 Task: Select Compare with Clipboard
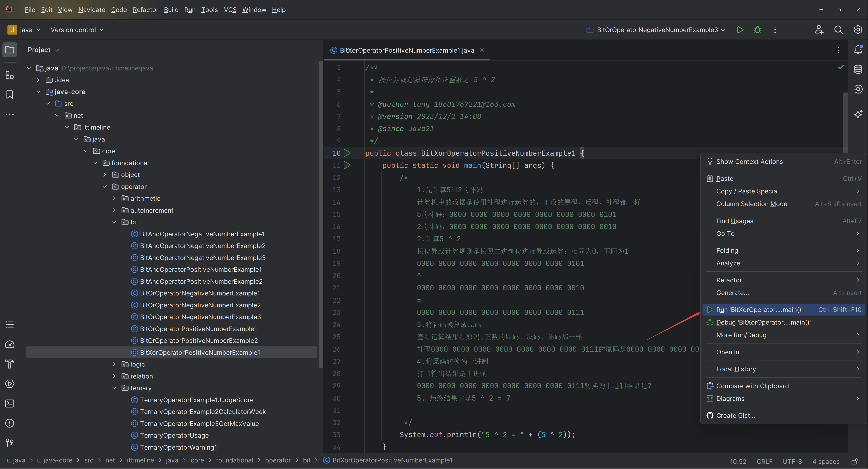click(784, 386)
